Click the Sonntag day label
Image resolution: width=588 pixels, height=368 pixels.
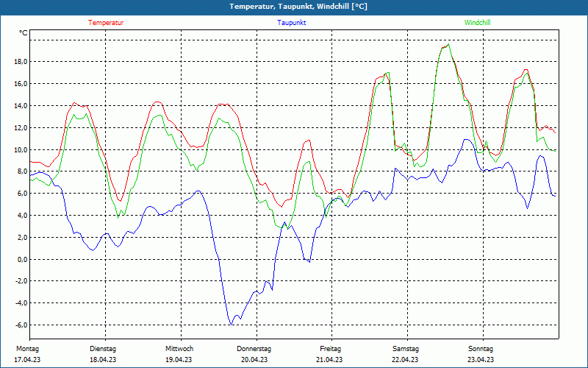481,349
